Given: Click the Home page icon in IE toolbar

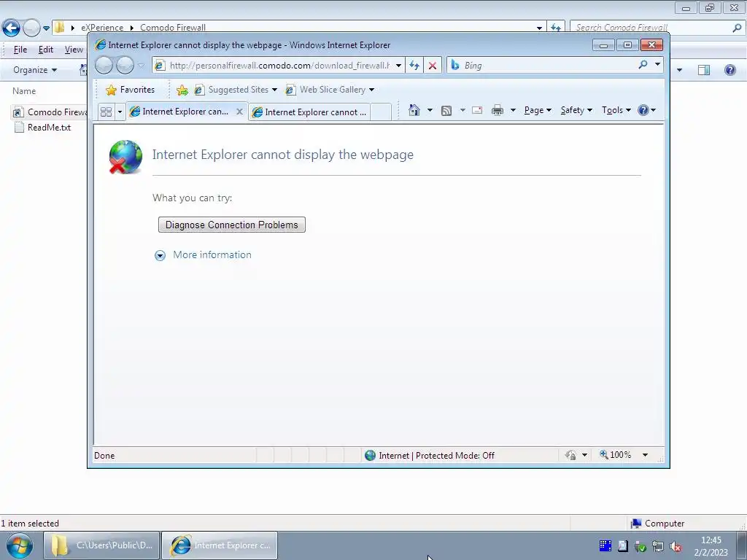Looking at the screenshot, I should [x=414, y=111].
